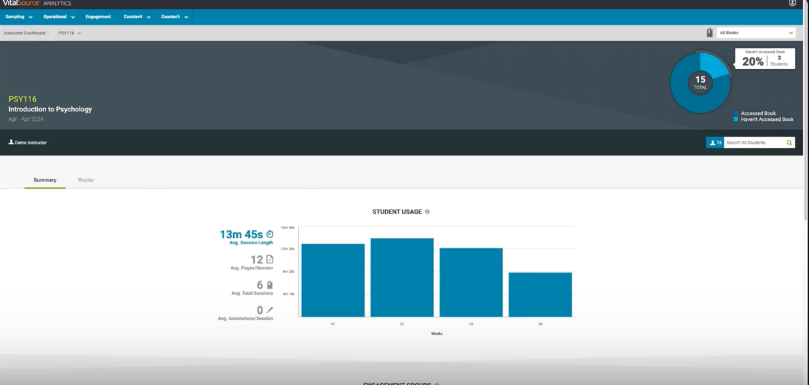Click the clock icon by Avg. Session Length
This screenshot has width=809, height=385.
pyautogui.click(x=269, y=234)
